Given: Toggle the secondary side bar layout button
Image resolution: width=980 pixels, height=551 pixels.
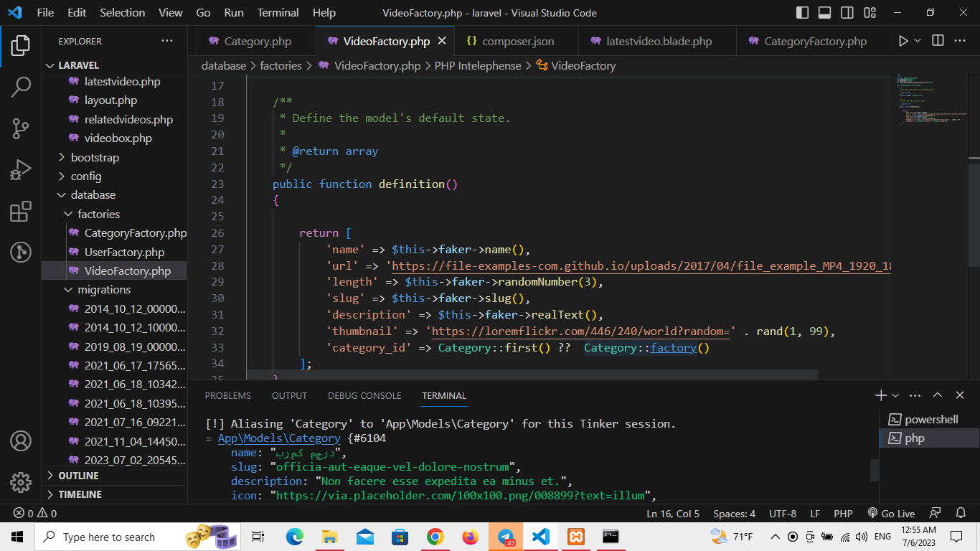Looking at the screenshot, I should tap(847, 13).
